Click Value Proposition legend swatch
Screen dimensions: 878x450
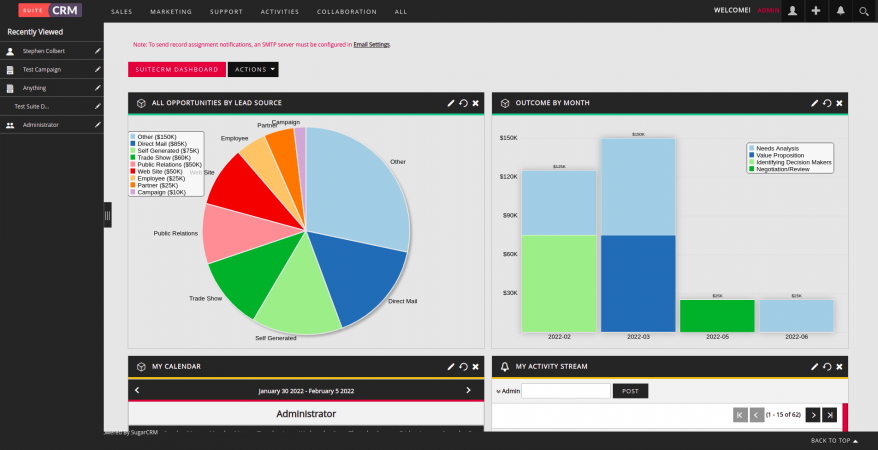coord(751,155)
